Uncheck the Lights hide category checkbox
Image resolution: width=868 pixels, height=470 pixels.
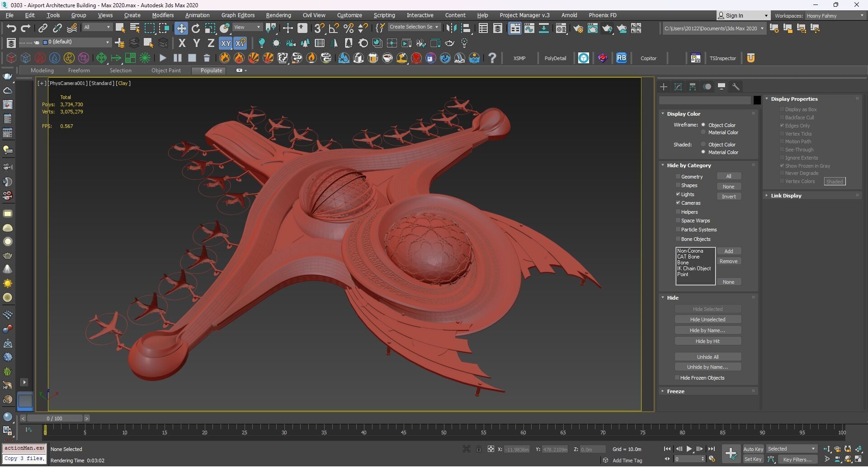click(678, 194)
